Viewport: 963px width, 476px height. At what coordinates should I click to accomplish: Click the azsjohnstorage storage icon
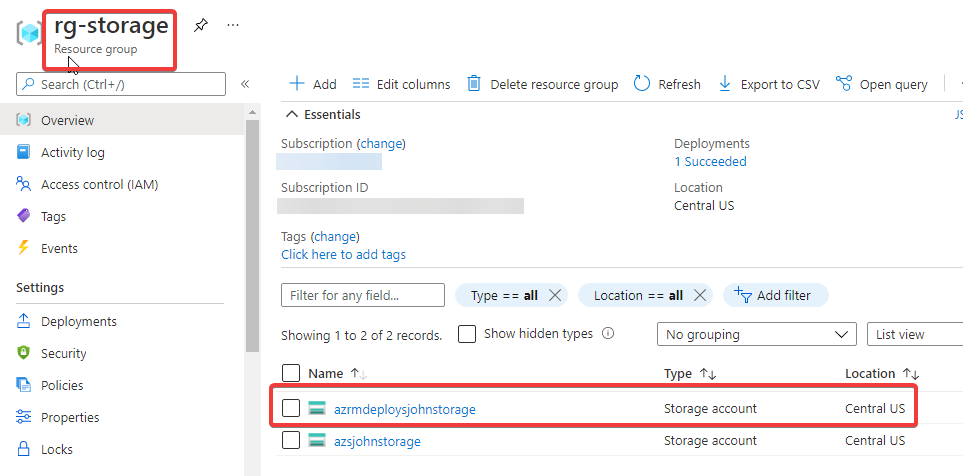(x=317, y=440)
